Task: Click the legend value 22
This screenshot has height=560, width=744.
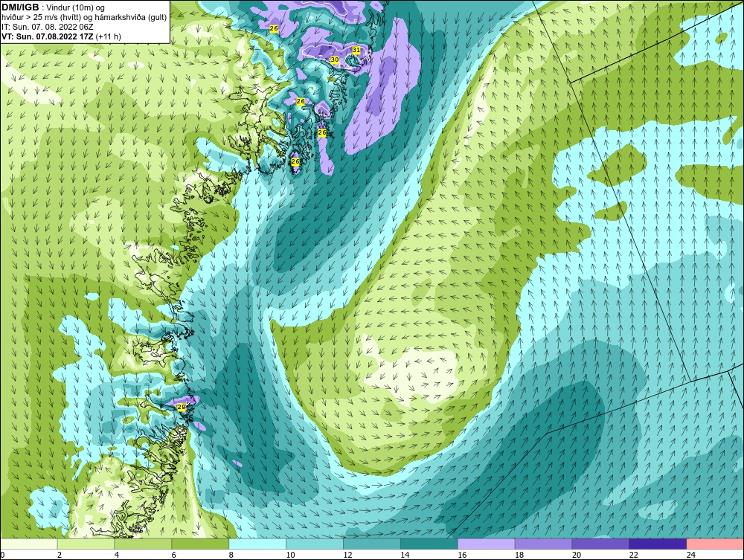Action: pyautogui.click(x=634, y=555)
